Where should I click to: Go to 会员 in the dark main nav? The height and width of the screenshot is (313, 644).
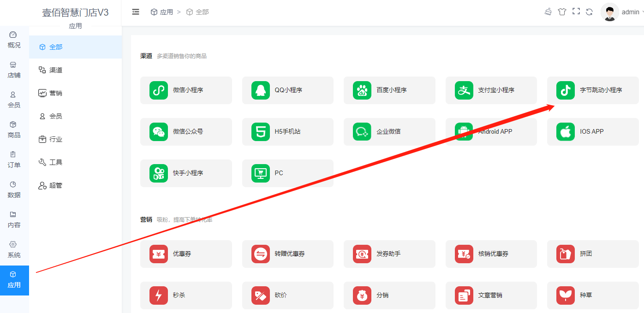(14, 100)
